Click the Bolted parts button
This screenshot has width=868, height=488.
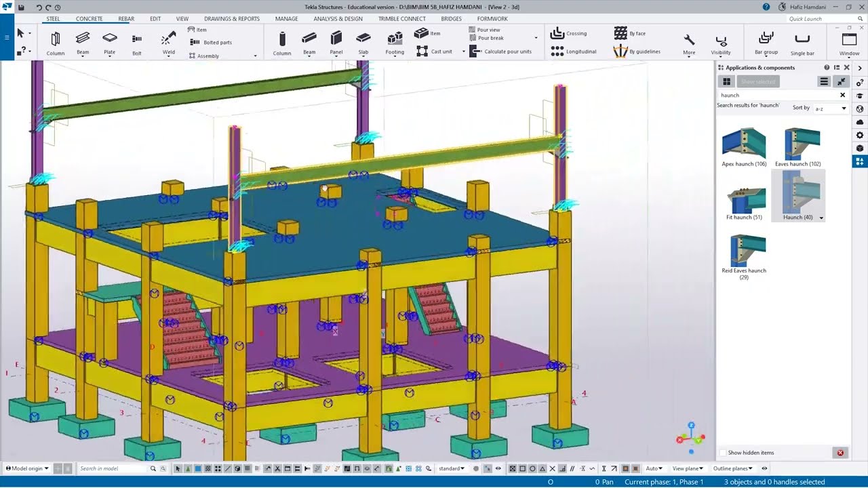tap(210, 42)
